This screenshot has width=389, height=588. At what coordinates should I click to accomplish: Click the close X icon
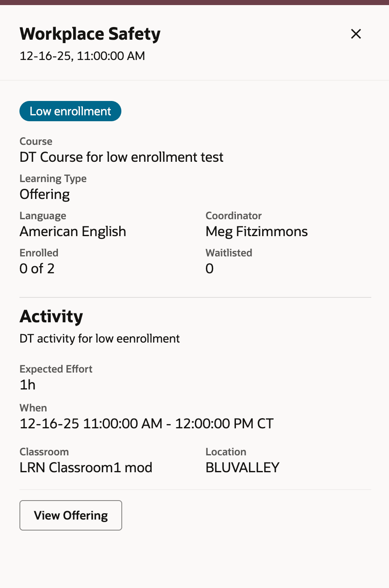coord(356,34)
